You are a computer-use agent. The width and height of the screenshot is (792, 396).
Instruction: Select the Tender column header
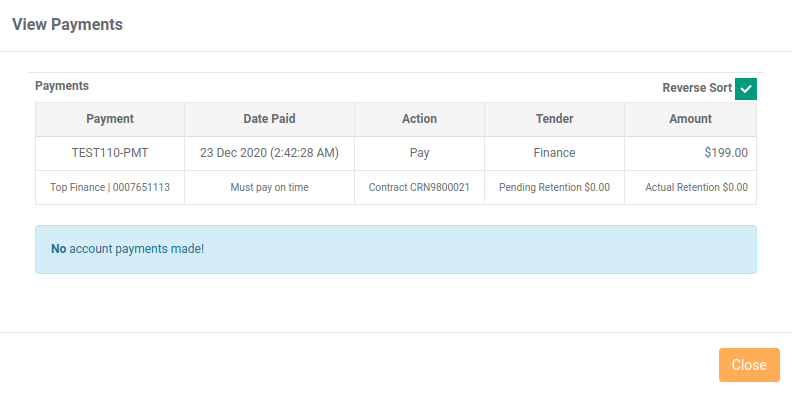[554, 119]
